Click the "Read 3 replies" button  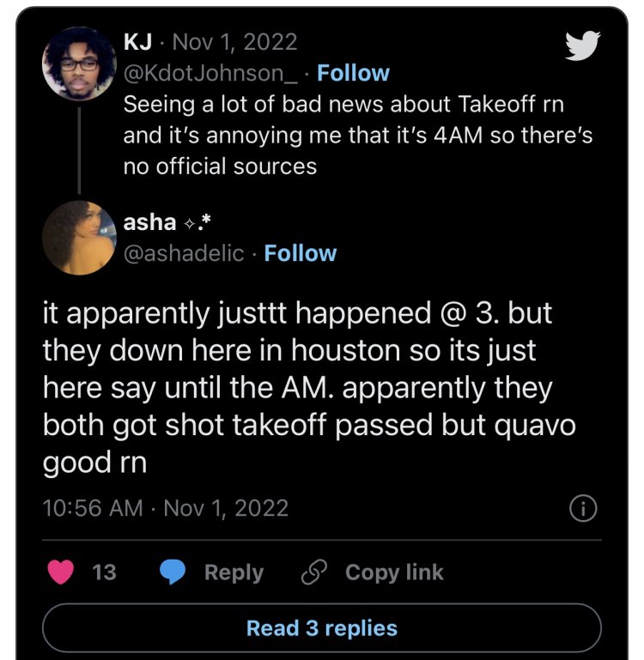pos(322,627)
